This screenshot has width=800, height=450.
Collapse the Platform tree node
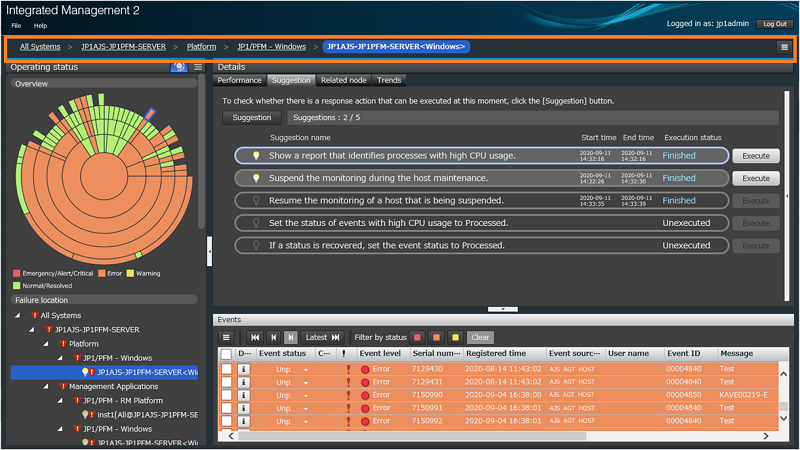pos(46,344)
